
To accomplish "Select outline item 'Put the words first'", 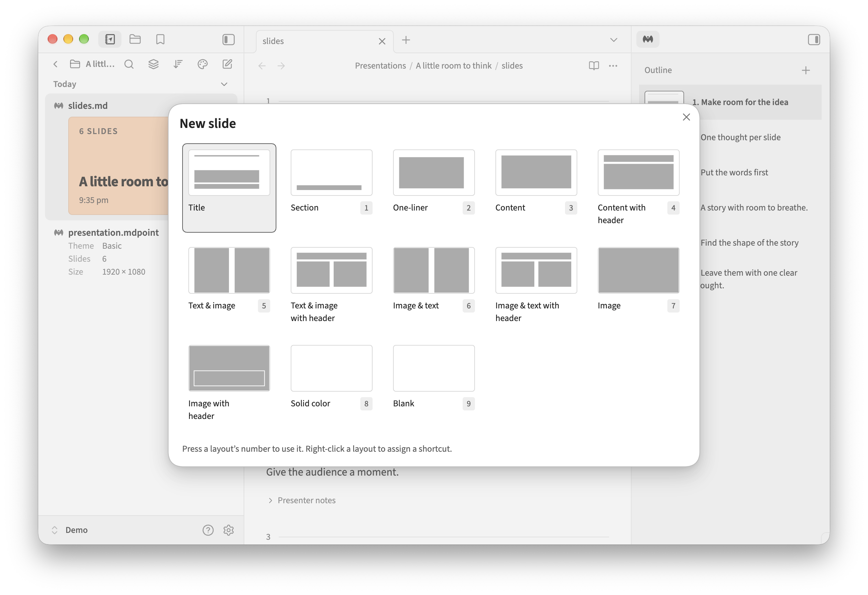I will [734, 173].
